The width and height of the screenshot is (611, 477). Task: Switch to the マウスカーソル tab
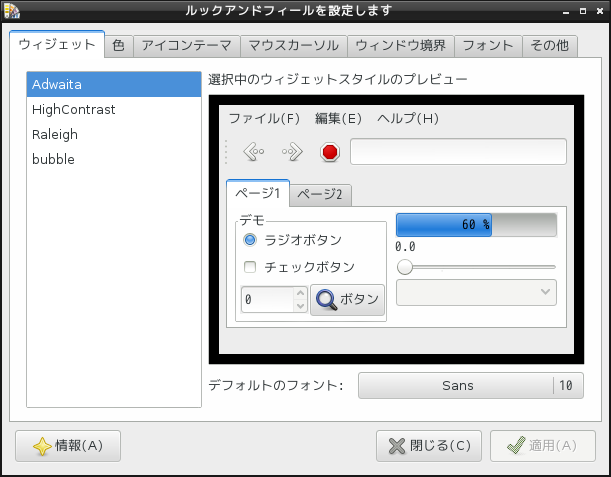294,46
